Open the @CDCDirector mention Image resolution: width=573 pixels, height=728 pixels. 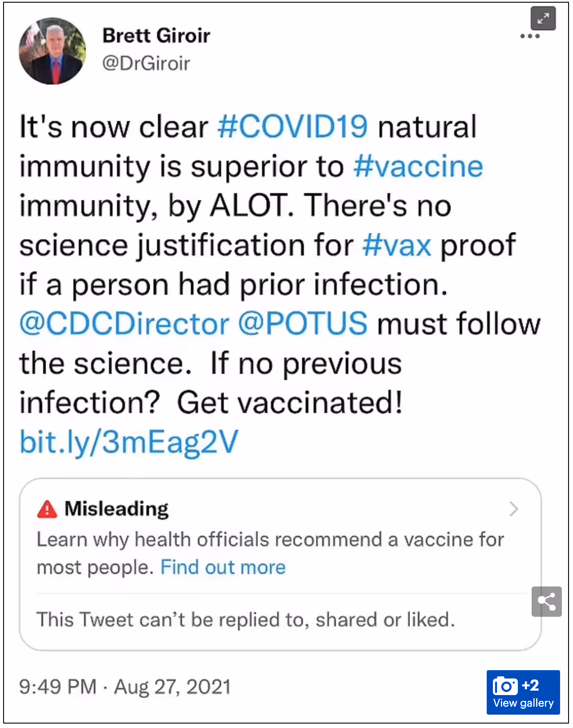[125, 324]
